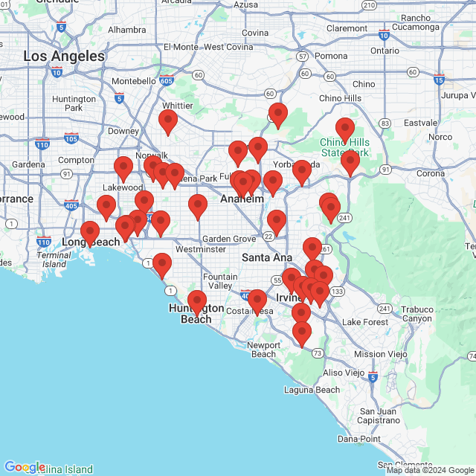Select the red pin just below Whittier

pos(168,122)
